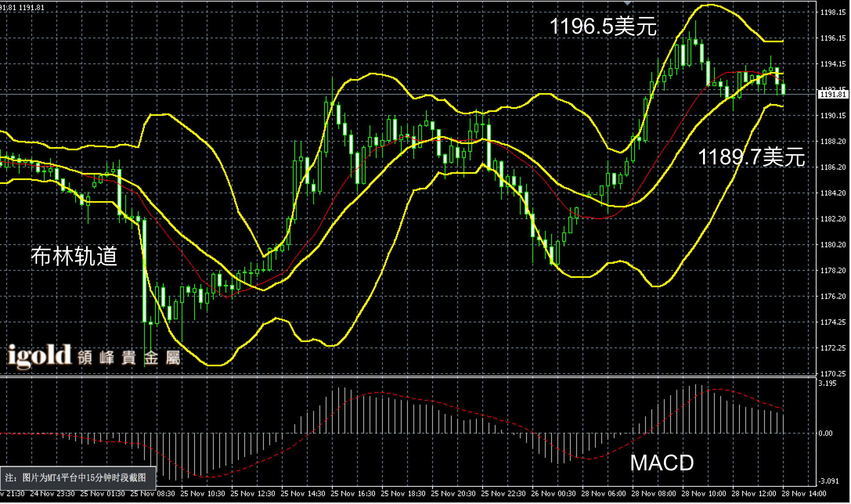Click the OHLC price text at top left

pos(22,7)
